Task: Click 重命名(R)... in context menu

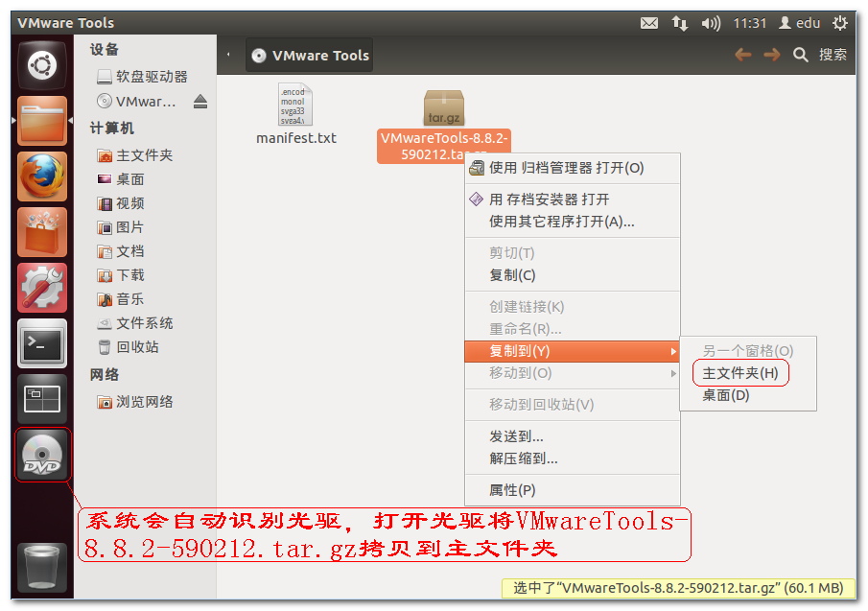Action: point(572,329)
